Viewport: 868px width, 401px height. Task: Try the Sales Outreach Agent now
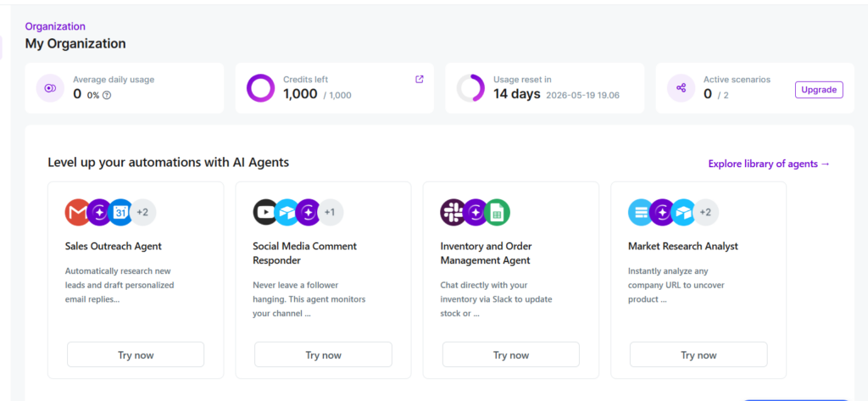coord(136,354)
